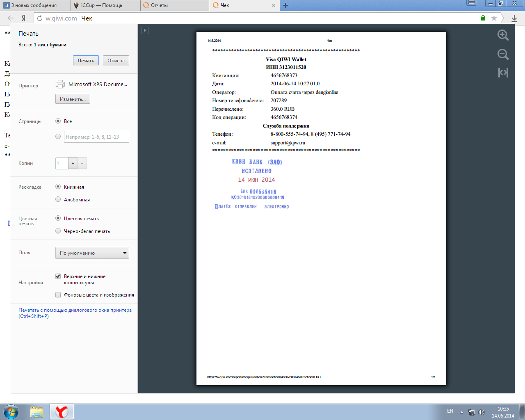
Task: Select Черно-белая печать option
Action: coord(58,231)
